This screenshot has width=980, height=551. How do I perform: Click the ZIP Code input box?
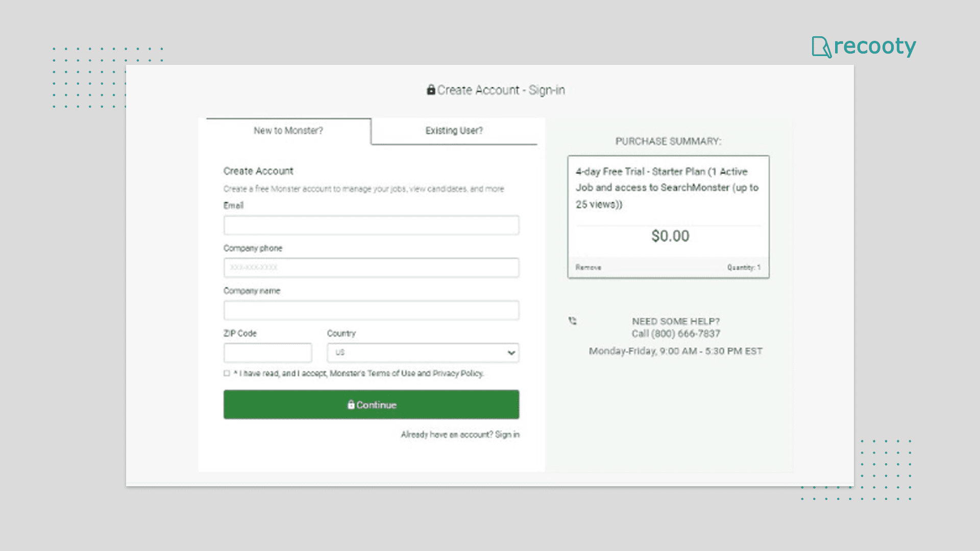click(x=267, y=353)
